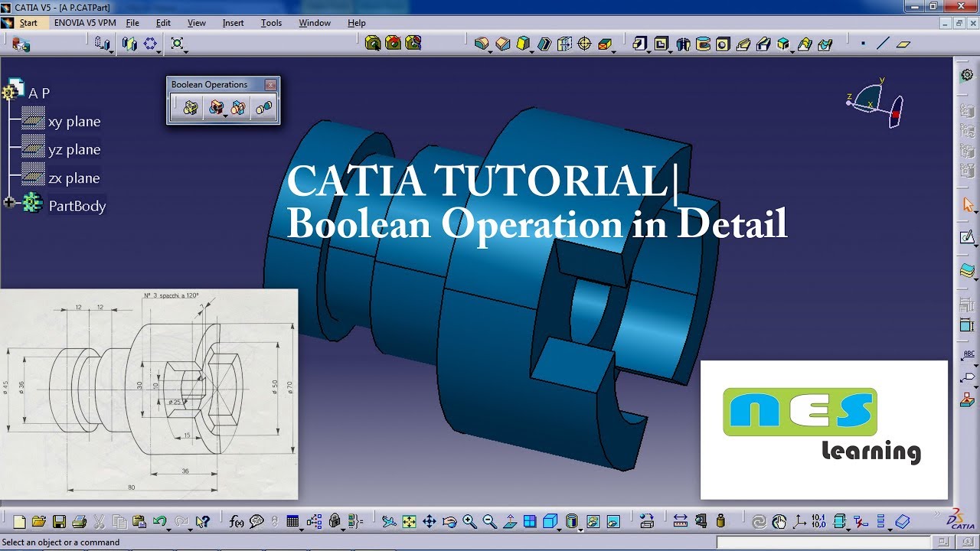
Task: Select the Add boolean operation icon
Action: 216,108
